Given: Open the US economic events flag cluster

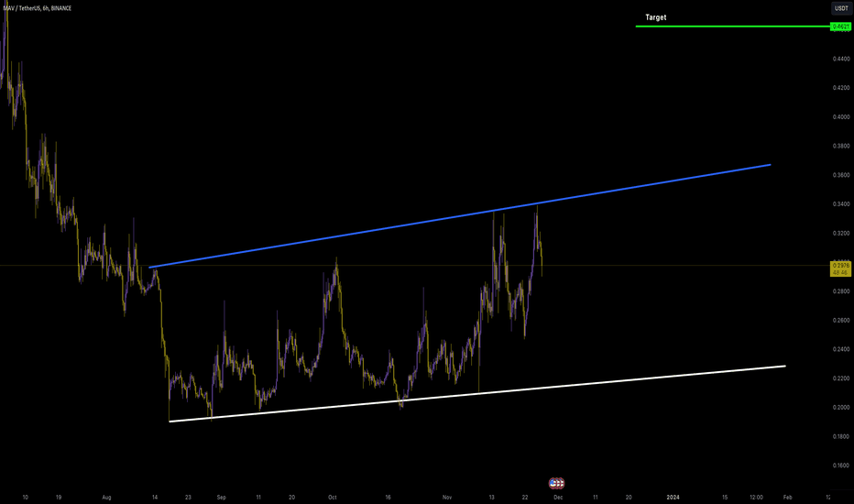Looking at the screenshot, I should [x=556, y=483].
